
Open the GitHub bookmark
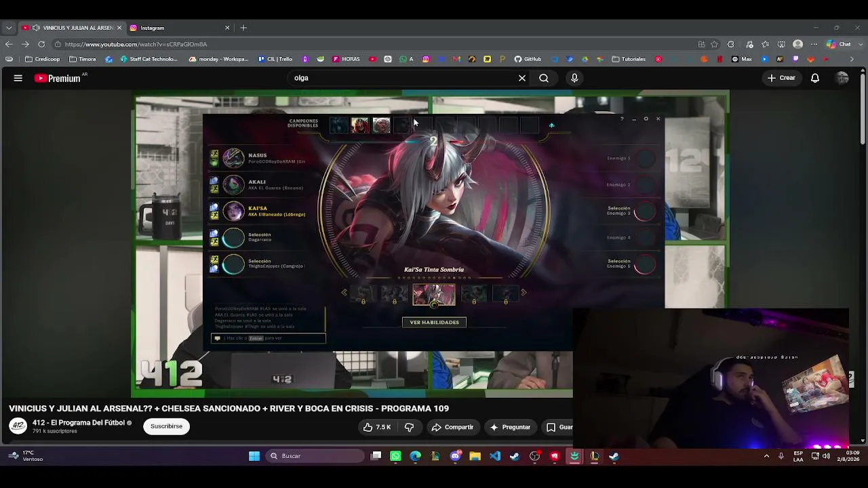528,59
